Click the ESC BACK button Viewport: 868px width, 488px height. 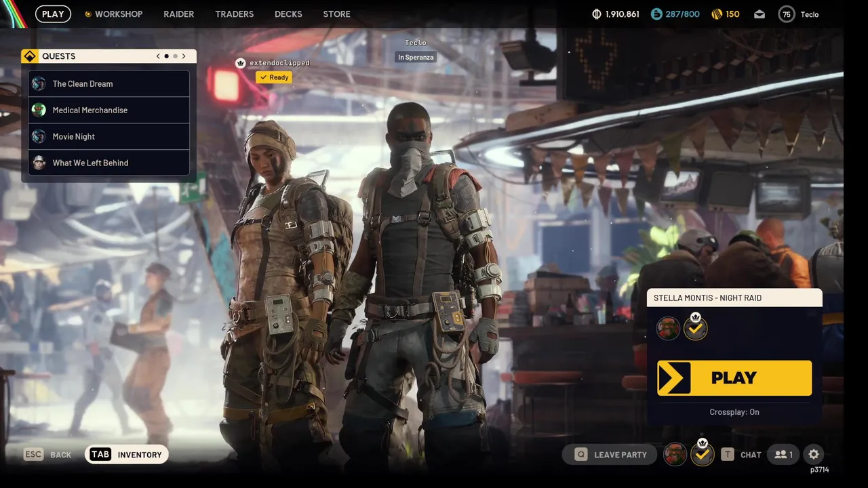[x=47, y=454]
